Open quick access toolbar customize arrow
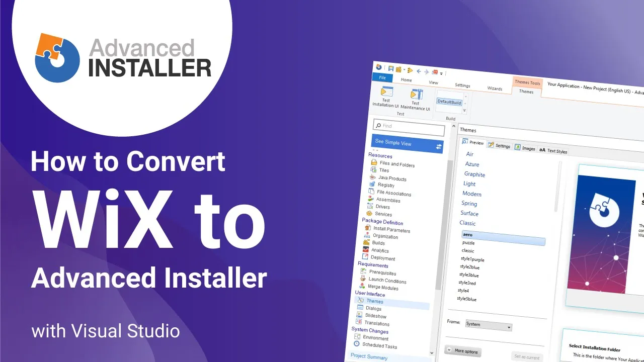644x362 pixels. tap(441, 74)
